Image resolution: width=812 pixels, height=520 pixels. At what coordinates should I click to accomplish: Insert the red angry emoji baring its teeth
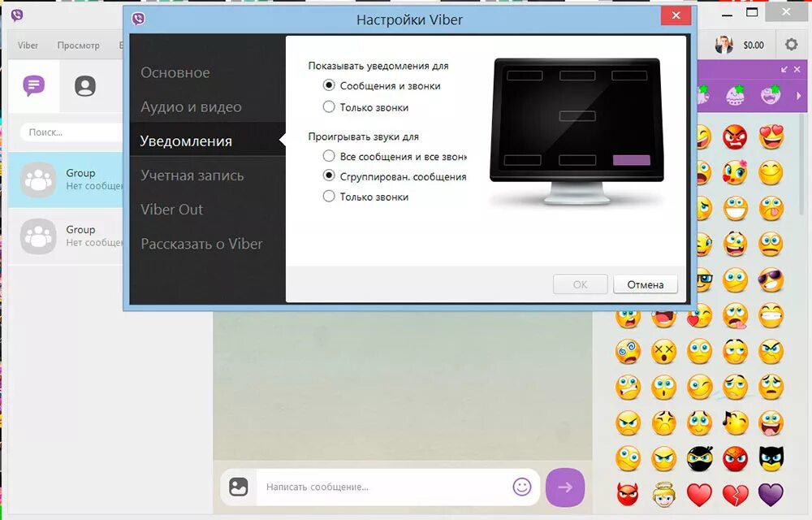(x=735, y=137)
